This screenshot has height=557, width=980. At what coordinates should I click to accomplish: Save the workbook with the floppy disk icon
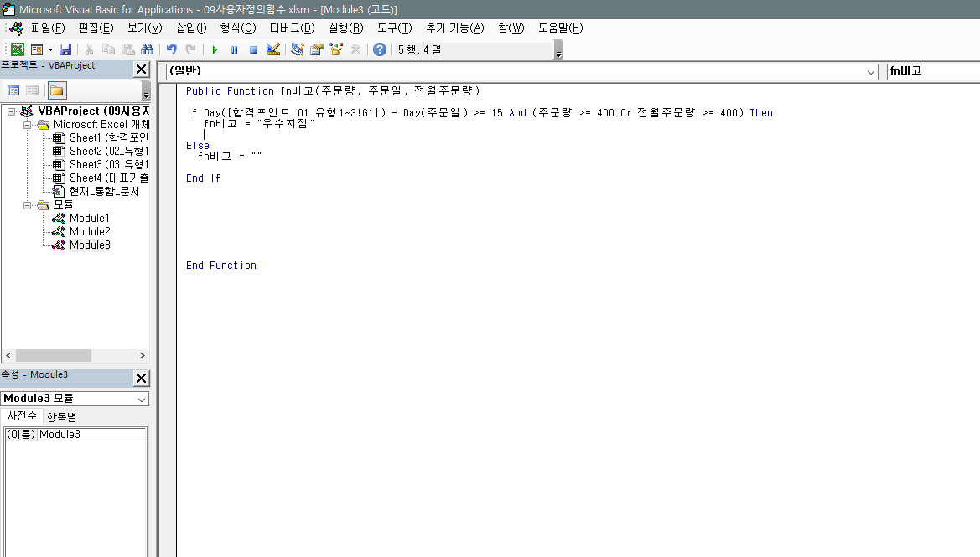coord(65,49)
